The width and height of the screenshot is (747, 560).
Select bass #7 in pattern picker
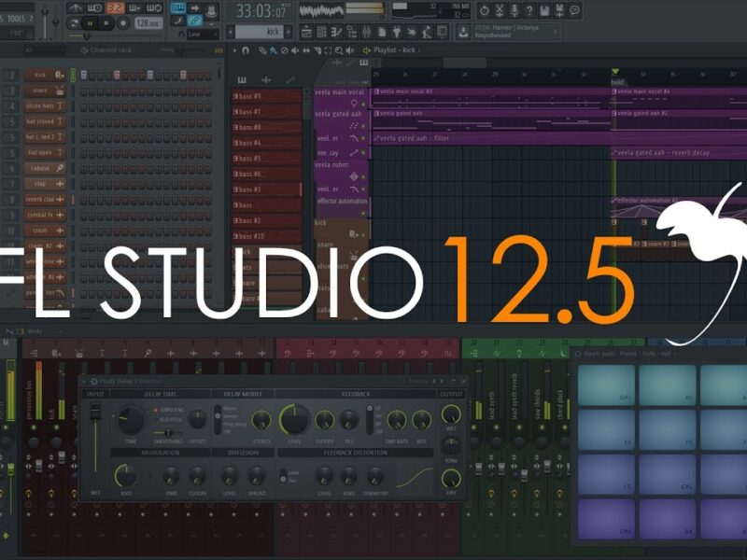tap(266, 111)
